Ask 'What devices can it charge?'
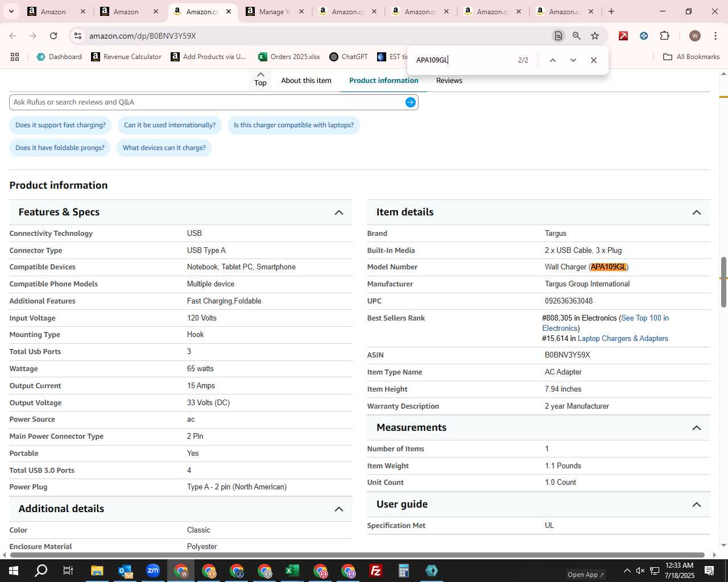This screenshot has width=728, height=582. coord(164,148)
